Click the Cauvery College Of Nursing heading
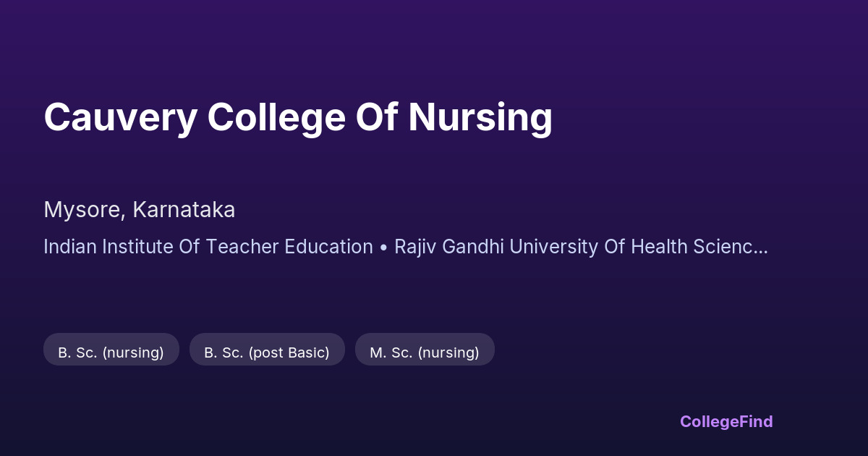 [298, 117]
